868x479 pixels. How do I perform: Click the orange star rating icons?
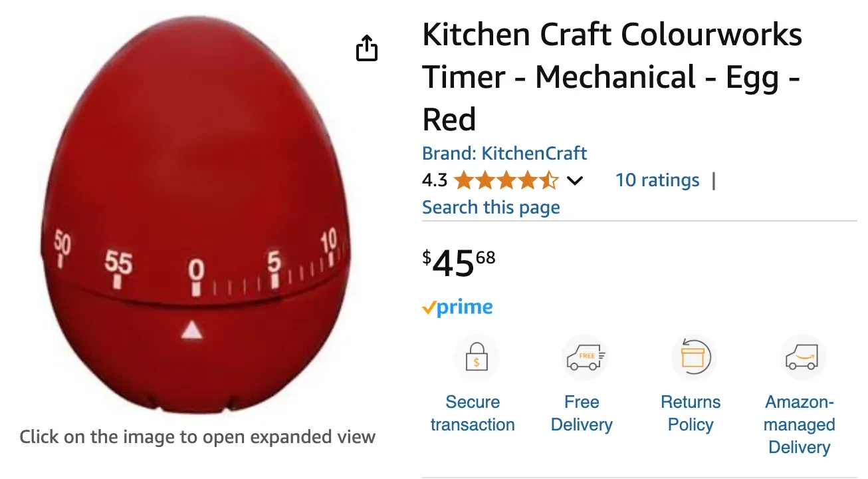[506, 180]
